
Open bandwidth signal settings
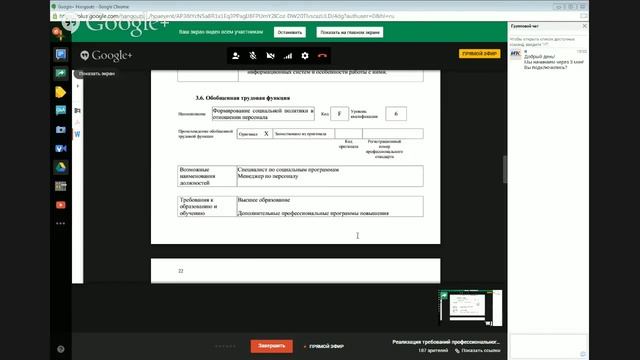click(x=288, y=56)
